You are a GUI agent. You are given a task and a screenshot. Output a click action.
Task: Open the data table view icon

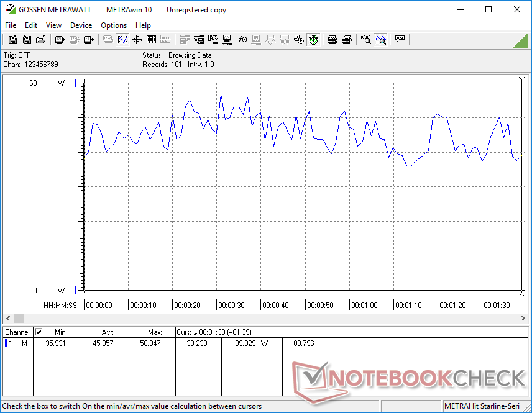click(151, 40)
